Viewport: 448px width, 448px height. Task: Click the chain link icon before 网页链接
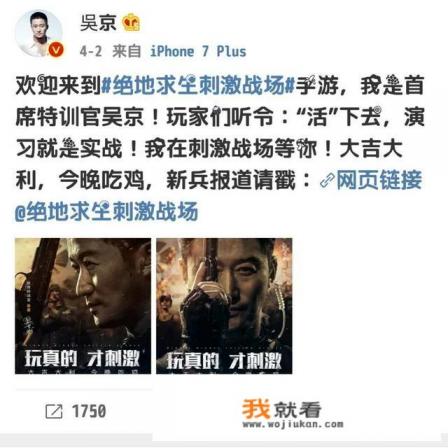(327, 180)
